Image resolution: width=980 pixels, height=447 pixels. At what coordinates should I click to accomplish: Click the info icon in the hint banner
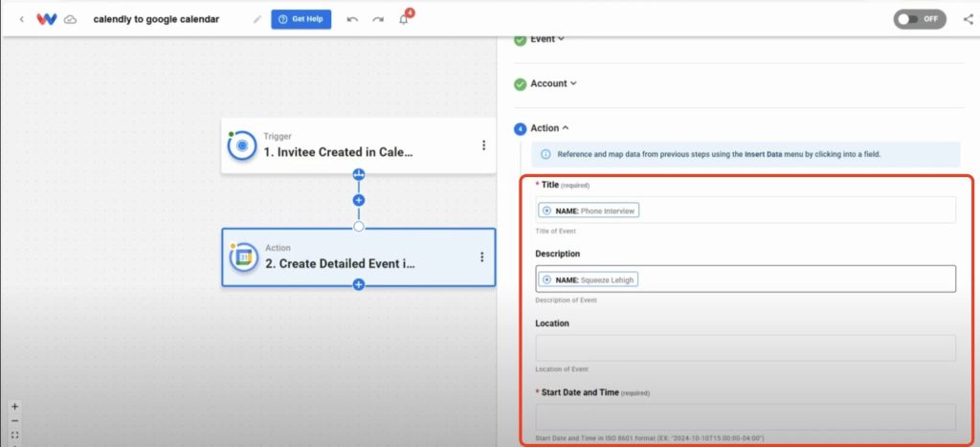[546, 154]
